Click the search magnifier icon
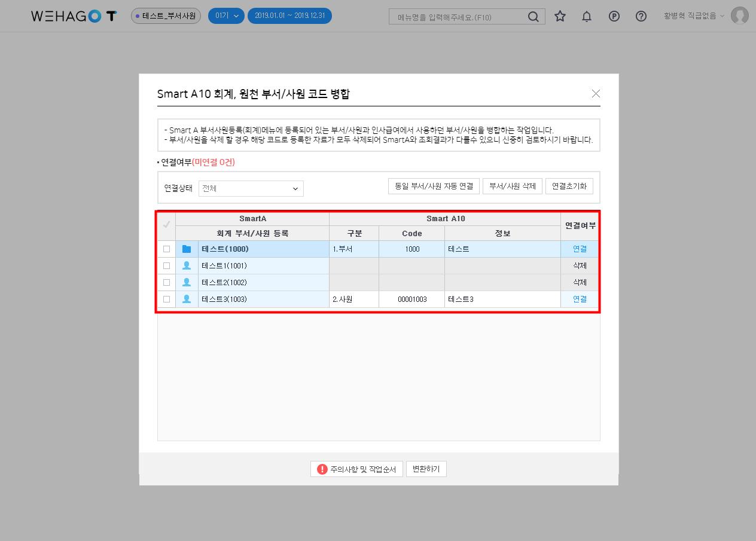The height and width of the screenshot is (541, 756). point(533,17)
